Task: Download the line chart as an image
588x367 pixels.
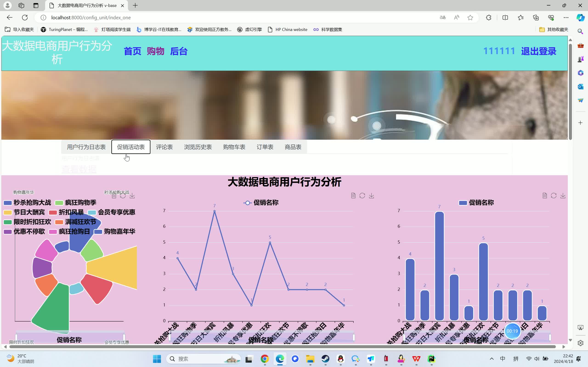Action: pyautogui.click(x=371, y=195)
